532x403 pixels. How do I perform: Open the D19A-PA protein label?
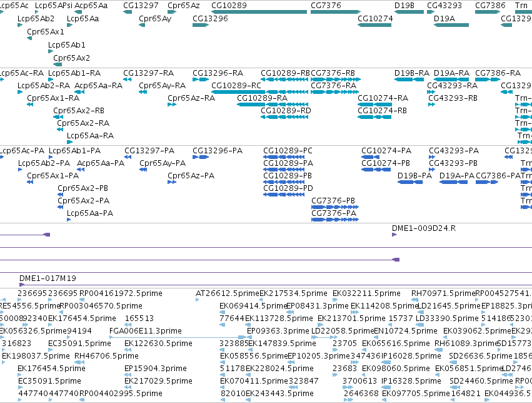point(457,176)
